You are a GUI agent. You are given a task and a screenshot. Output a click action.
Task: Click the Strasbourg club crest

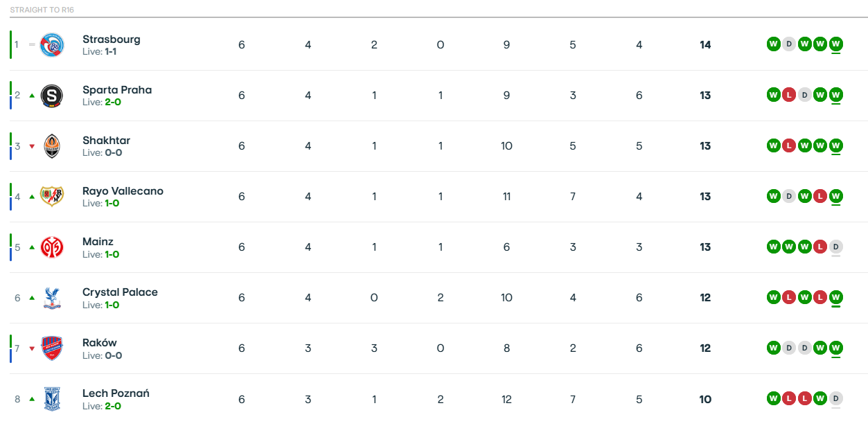52,45
